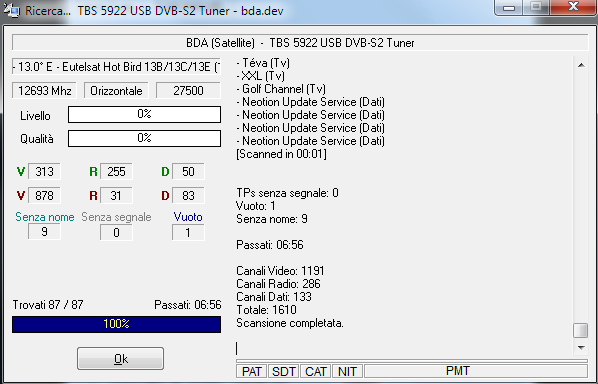Click the Passati: 06:56 log line
The width and height of the screenshot is (598, 384).
pos(270,244)
